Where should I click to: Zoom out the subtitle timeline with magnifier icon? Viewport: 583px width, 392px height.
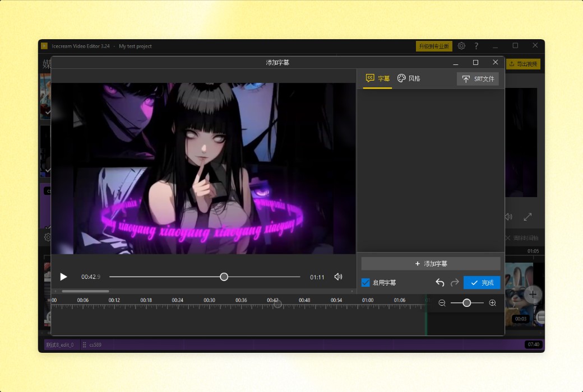(x=442, y=302)
